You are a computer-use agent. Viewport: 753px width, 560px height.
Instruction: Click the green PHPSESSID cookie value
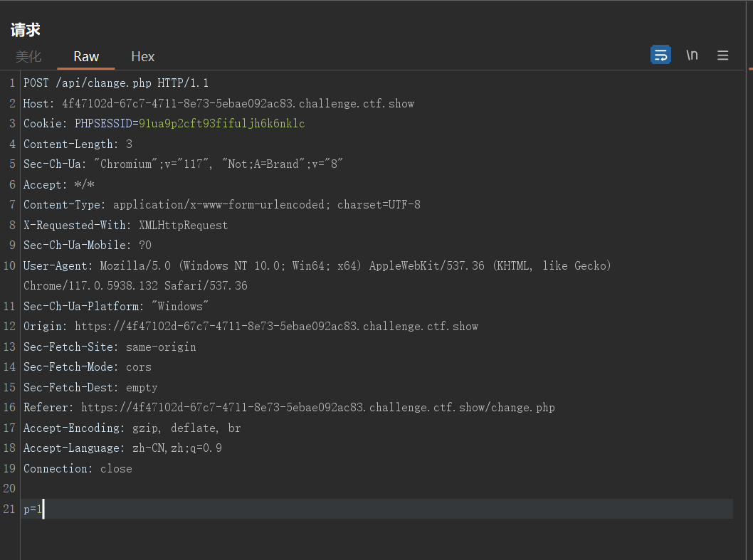point(221,124)
